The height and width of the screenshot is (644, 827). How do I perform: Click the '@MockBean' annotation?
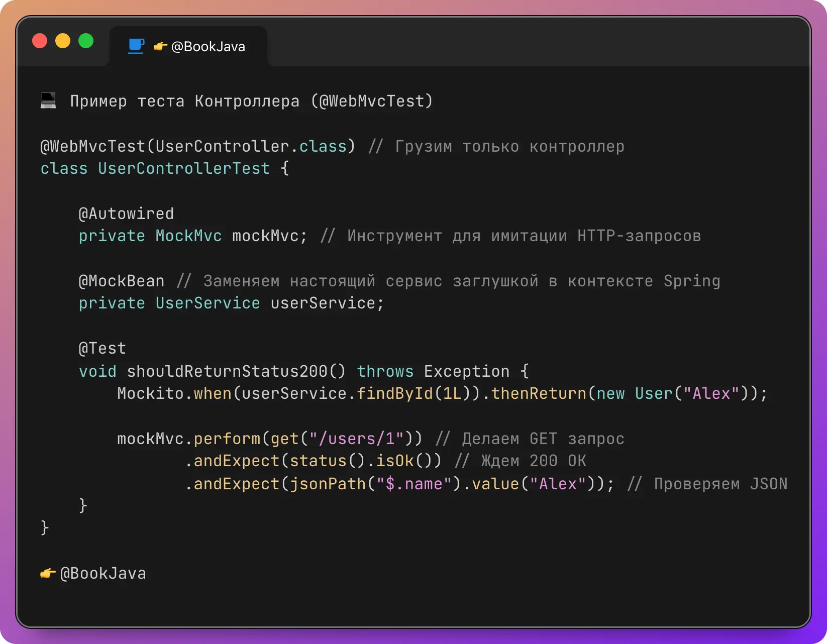[x=122, y=281]
